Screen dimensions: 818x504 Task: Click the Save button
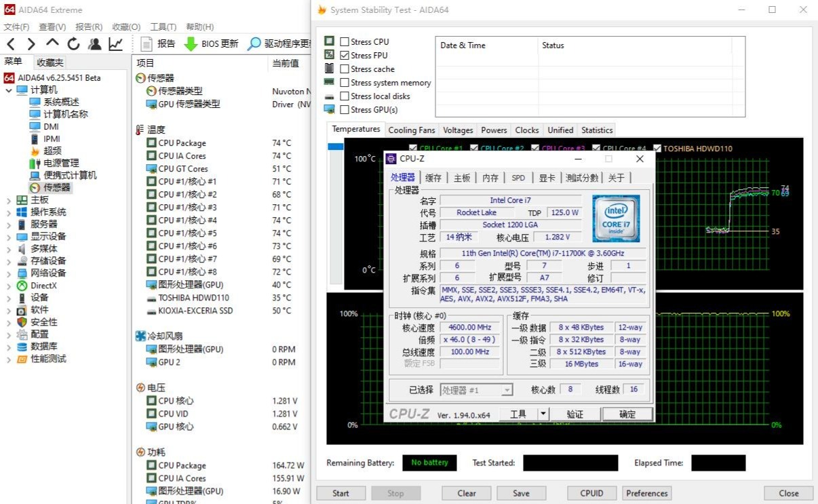pos(521,493)
